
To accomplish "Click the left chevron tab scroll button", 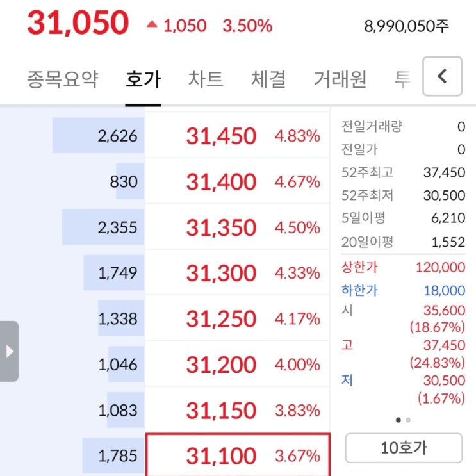I will (441, 77).
